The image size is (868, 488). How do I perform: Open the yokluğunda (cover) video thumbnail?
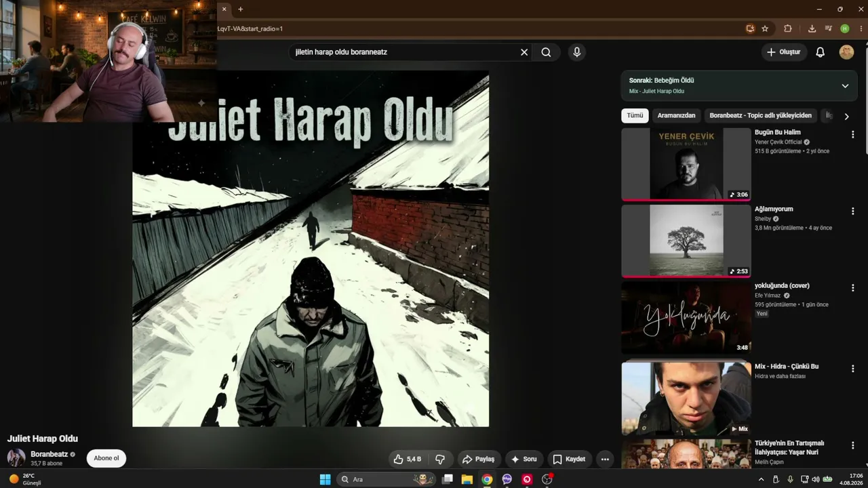[686, 317]
